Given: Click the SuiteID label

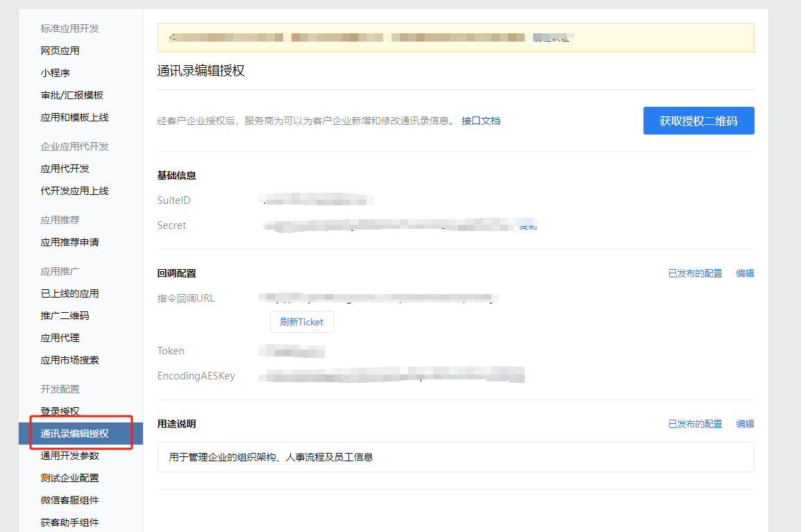Looking at the screenshot, I should click(174, 200).
